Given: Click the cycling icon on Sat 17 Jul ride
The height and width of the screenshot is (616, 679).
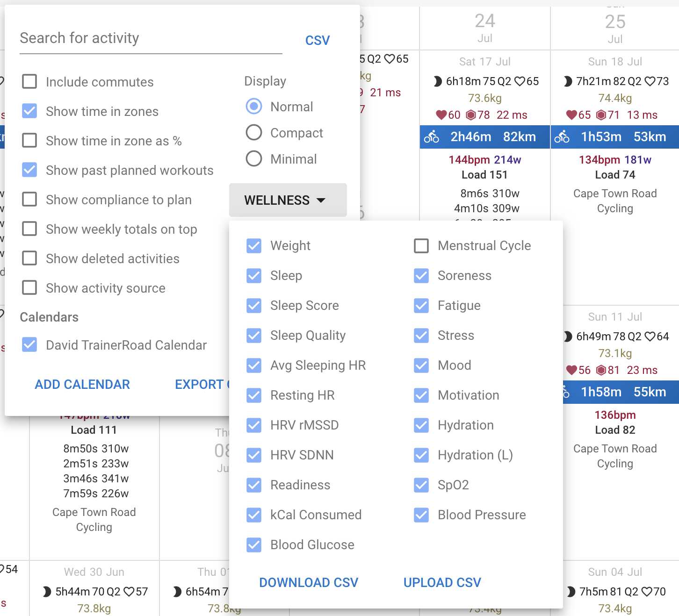Looking at the screenshot, I should 431,137.
